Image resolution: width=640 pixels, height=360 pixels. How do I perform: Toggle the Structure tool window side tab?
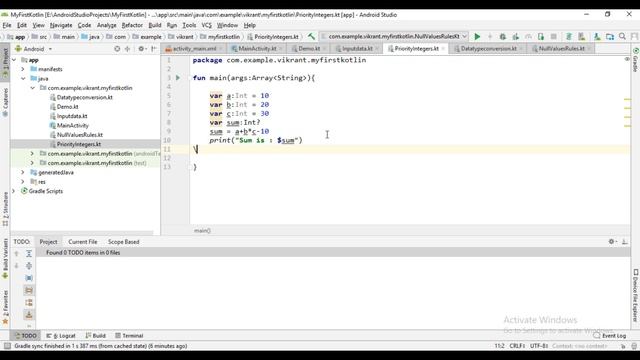5,209
